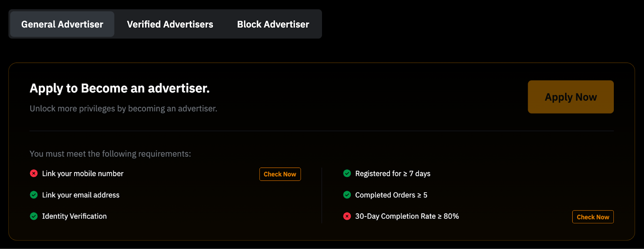The height and width of the screenshot is (249, 644).
Task: Click the Registered for ≥ 7 days text
Action: 392,173
